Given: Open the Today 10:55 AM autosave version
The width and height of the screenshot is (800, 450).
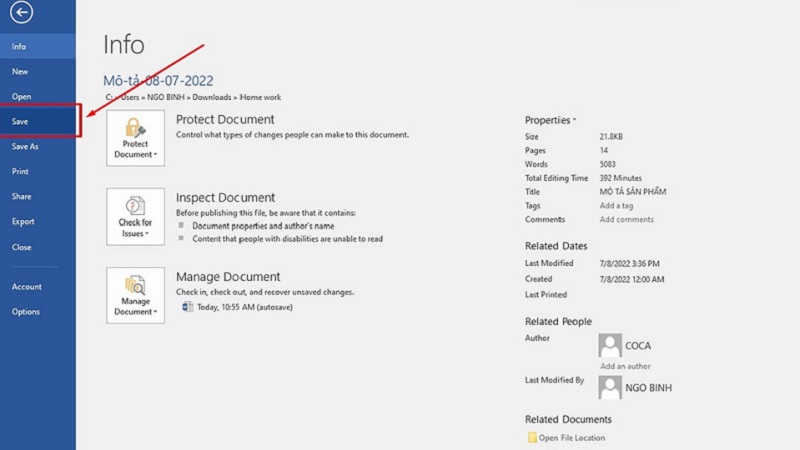Looking at the screenshot, I should tap(244, 307).
